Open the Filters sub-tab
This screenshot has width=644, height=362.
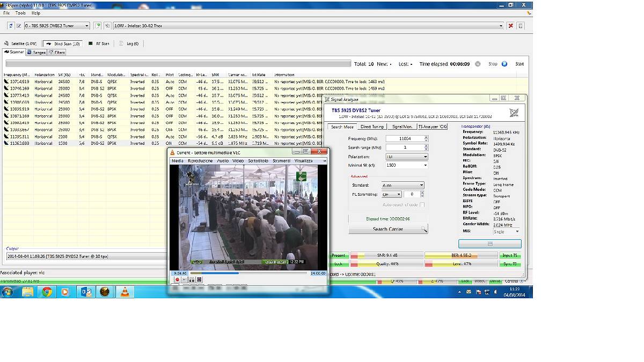tap(57, 52)
